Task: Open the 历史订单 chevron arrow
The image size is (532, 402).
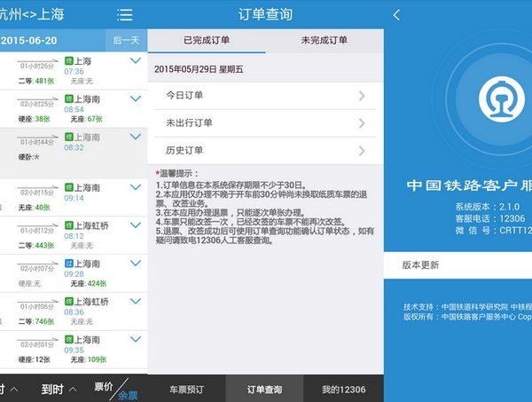Action: [x=362, y=150]
